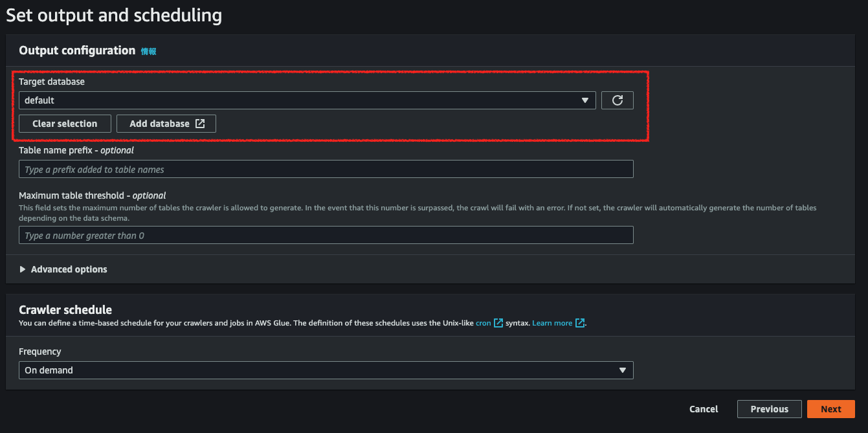Click the external-link icon after Learn more
The width and height of the screenshot is (868, 433).
click(x=580, y=323)
